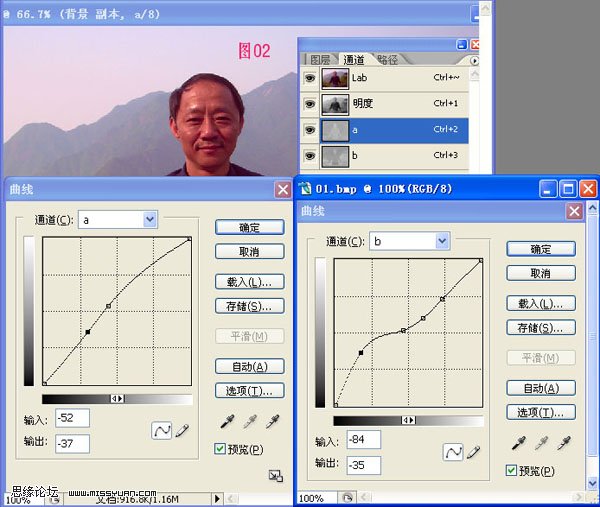Open channels panel flyout menu arrow
The height and width of the screenshot is (507, 600).
click(x=474, y=61)
